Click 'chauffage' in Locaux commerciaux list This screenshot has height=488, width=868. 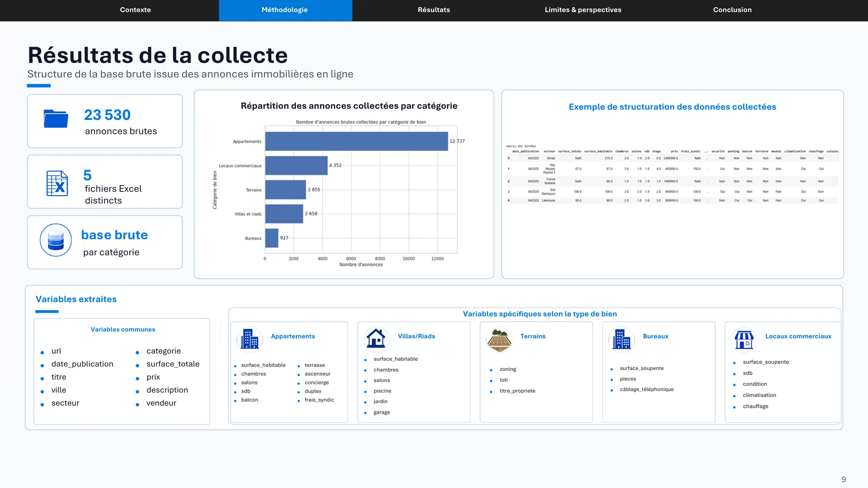[756, 407]
